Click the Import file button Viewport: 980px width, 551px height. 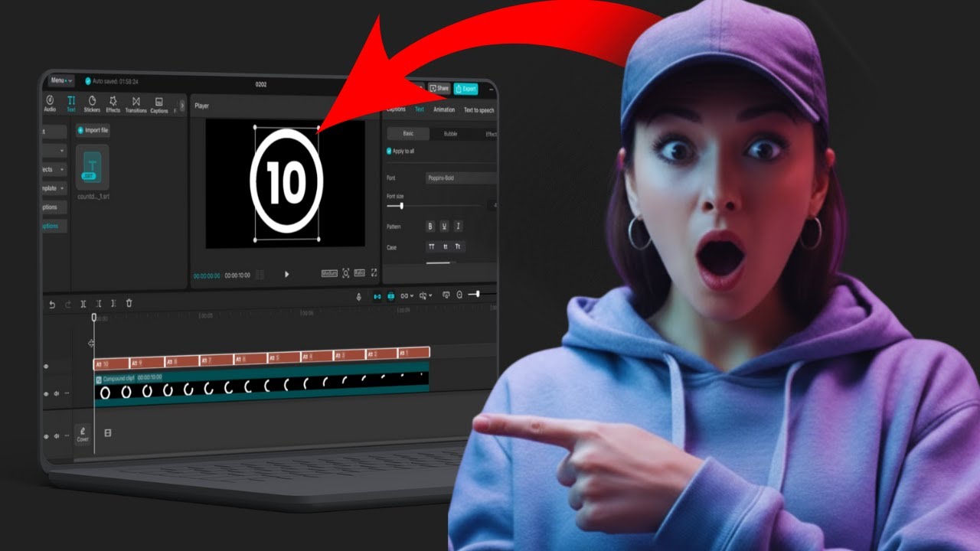click(x=93, y=130)
